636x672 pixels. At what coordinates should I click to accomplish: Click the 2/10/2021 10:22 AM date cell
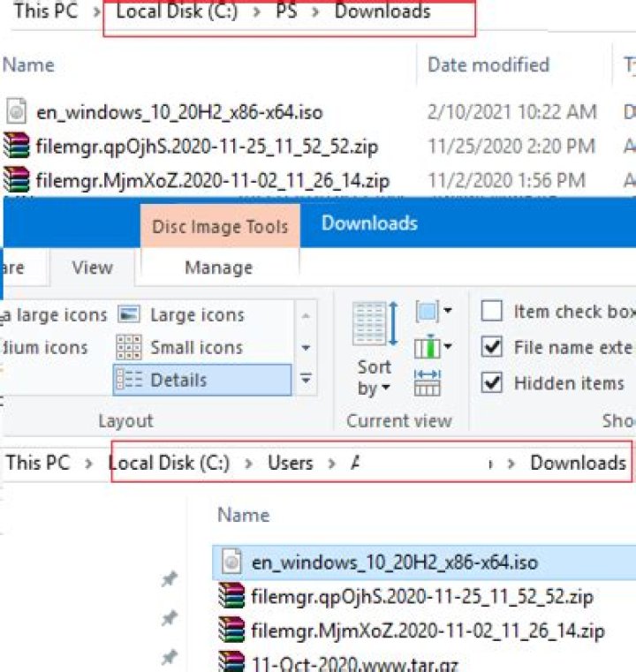click(x=512, y=112)
